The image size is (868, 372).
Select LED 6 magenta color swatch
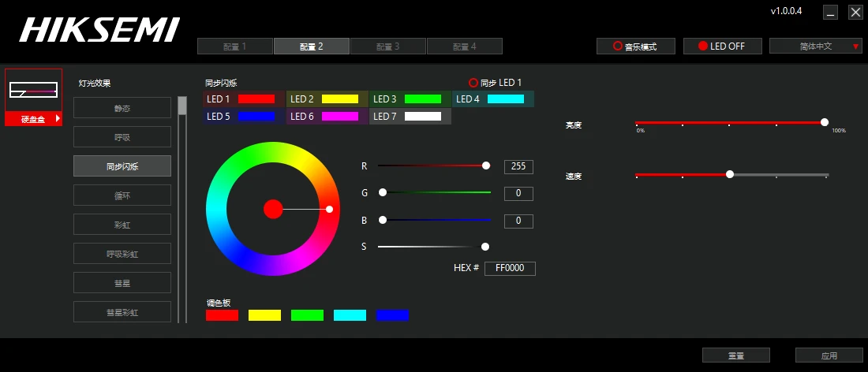click(340, 116)
